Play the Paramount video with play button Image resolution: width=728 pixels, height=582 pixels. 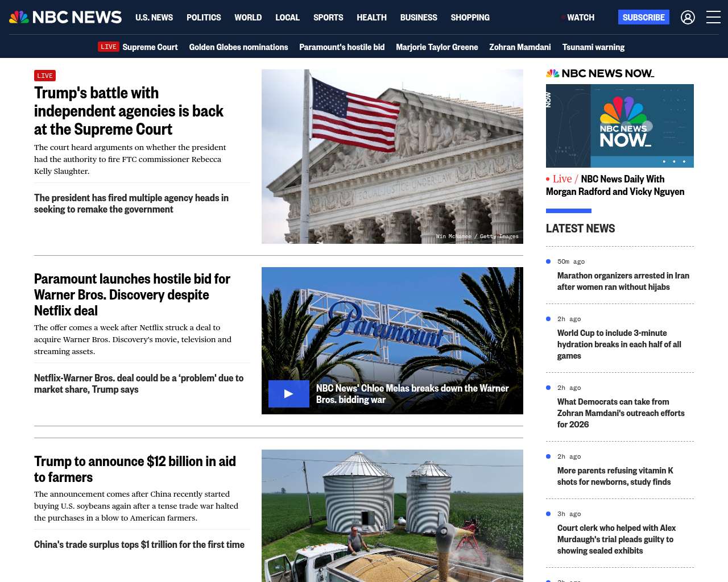click(x=289, y=394)
